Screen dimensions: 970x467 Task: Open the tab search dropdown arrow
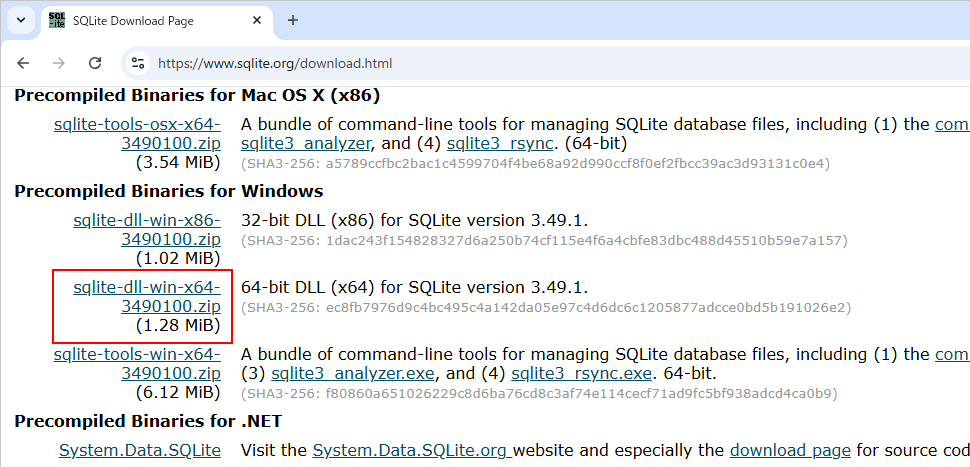(x=21, y=20)
